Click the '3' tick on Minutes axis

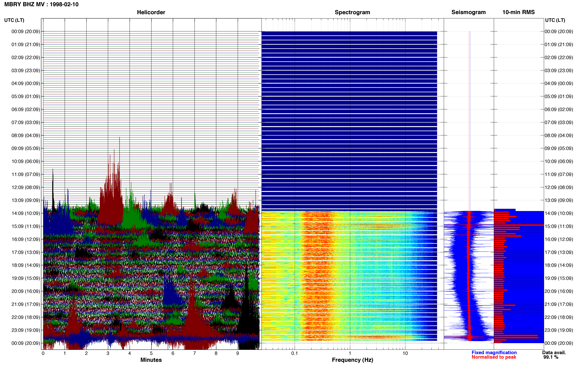click(108, 353)
